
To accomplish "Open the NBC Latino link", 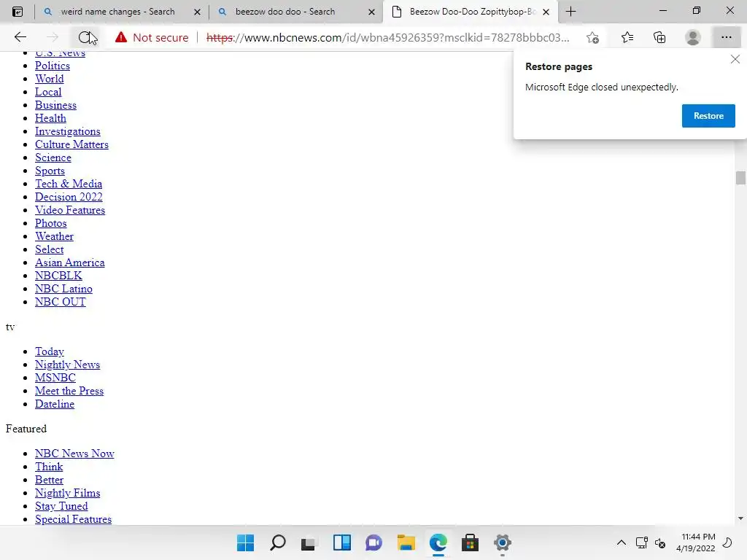I will [x=63, y=289].
